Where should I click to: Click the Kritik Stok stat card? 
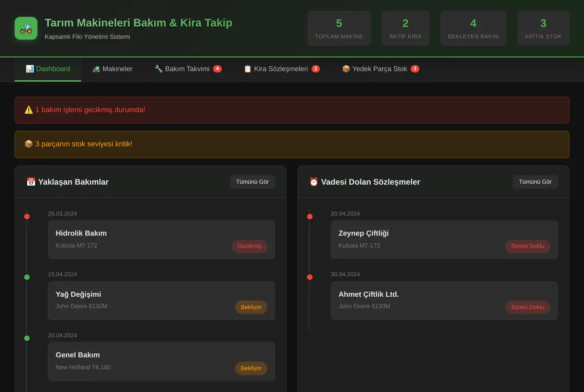pos(543,29)
